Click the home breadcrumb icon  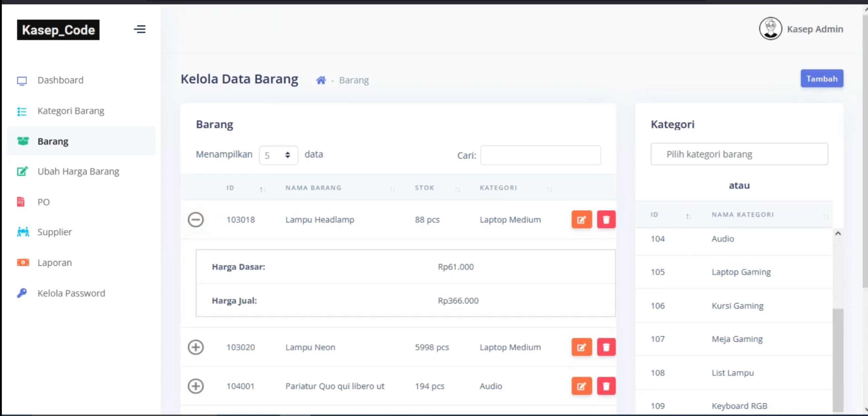tap(321, 80)
